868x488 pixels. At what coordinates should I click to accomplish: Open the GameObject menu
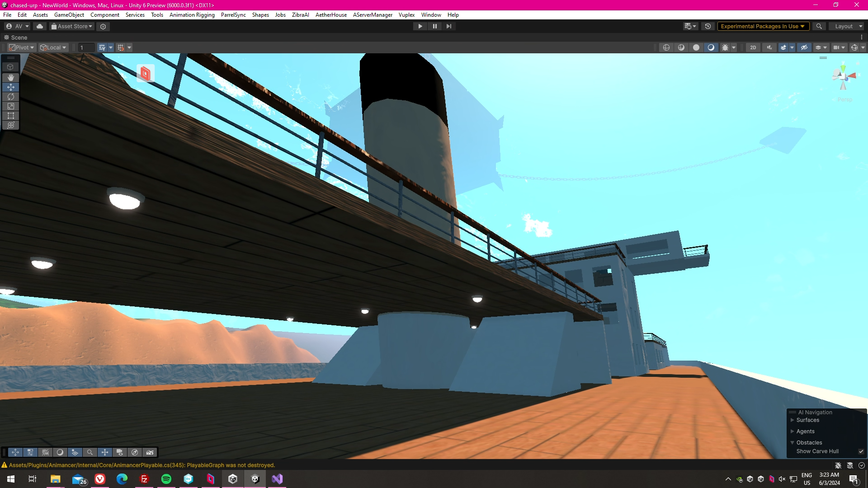[x=69, y=15]
